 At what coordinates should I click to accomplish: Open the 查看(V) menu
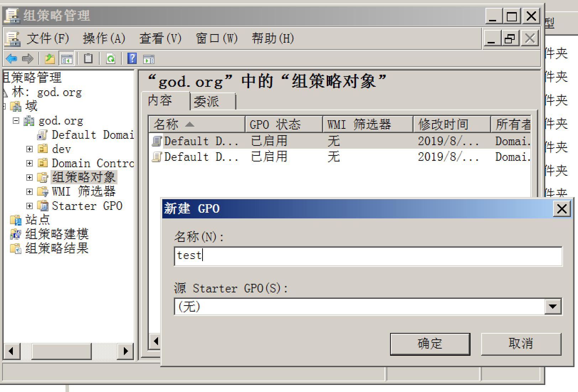(160, 38)
